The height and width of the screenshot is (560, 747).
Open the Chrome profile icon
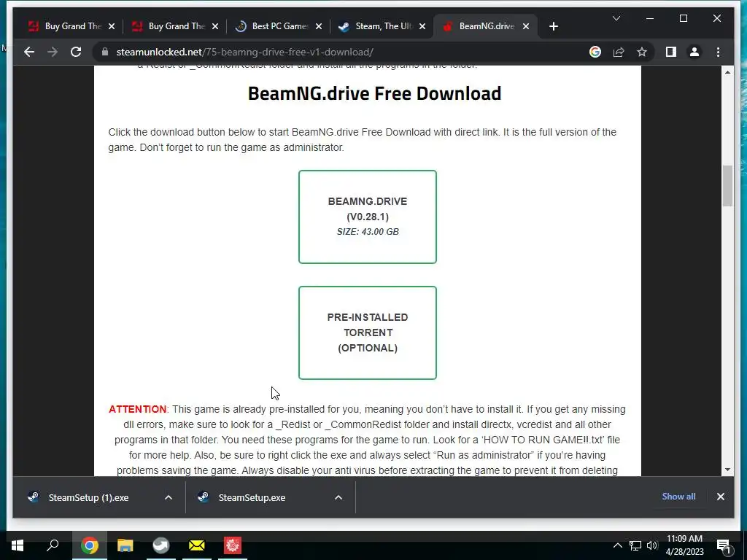click(x=694, y=52)
